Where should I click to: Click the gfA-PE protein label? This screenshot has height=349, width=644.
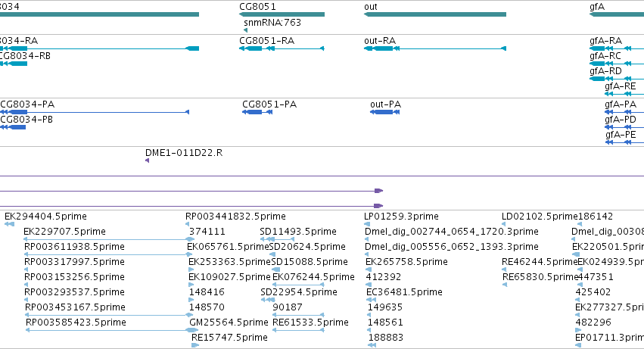coord(621,135)
